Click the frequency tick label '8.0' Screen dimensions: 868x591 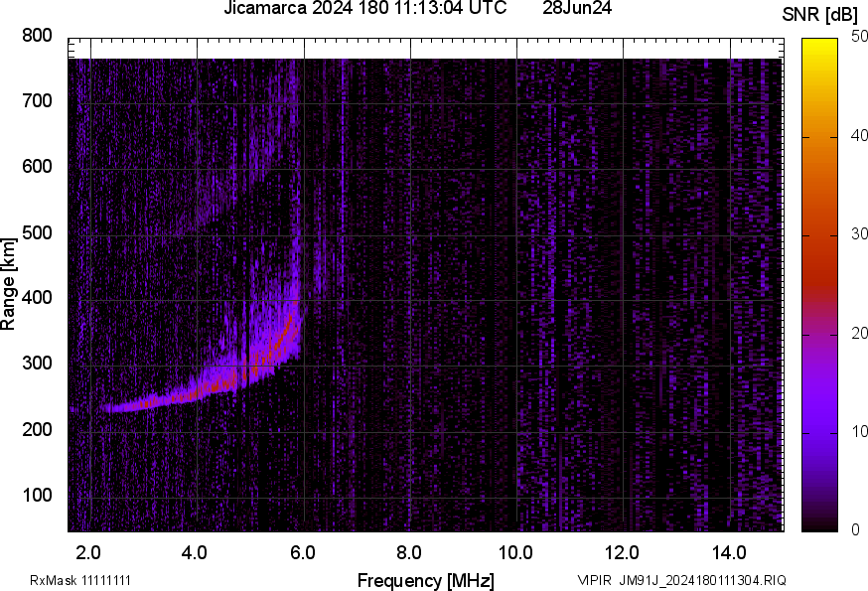pyautogui.click(x=408, y=552)
